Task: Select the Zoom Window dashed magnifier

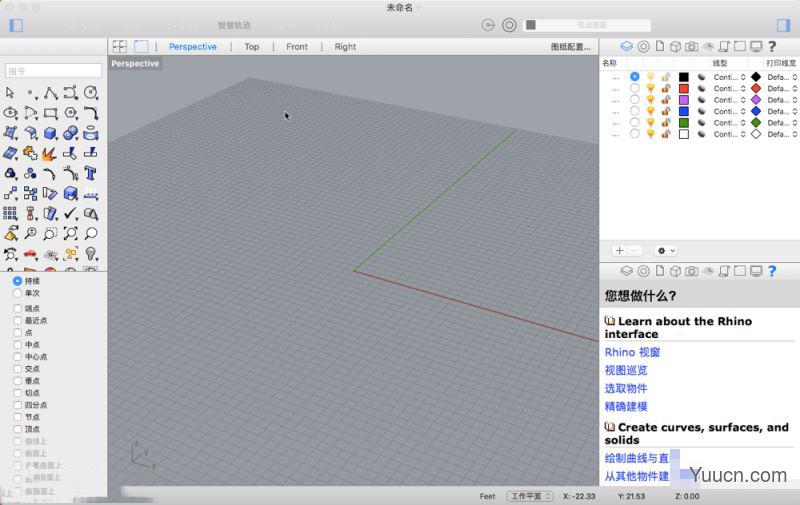Action: [50, 234]
